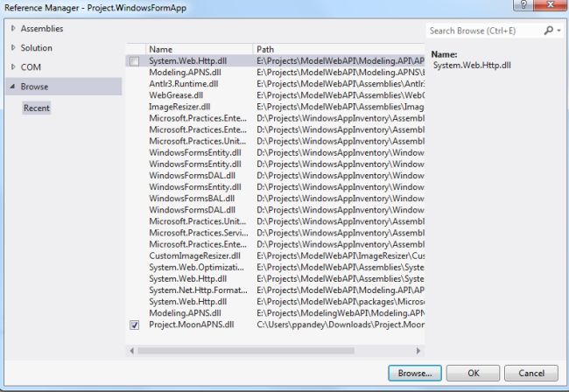Click the horizontal scrollbar right arrow
This screenshot has height=392, width=569.
418,350
